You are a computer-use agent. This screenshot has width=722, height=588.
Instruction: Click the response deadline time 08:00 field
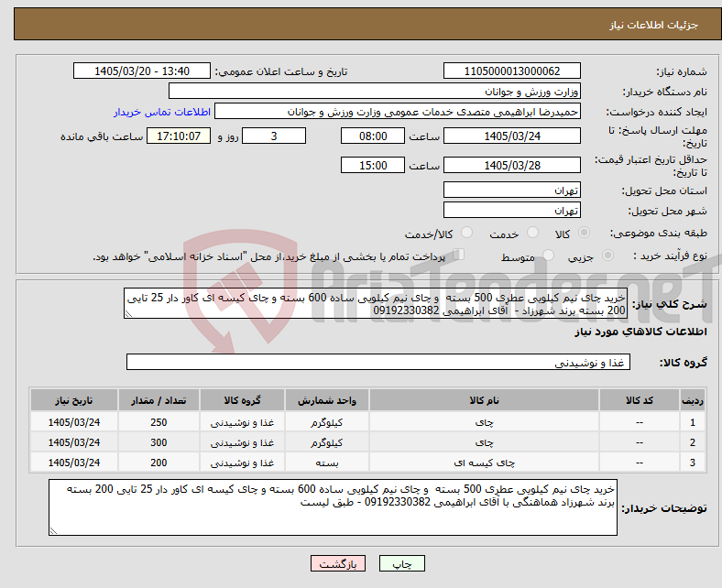pyautogui.click(x=373, y=136)
